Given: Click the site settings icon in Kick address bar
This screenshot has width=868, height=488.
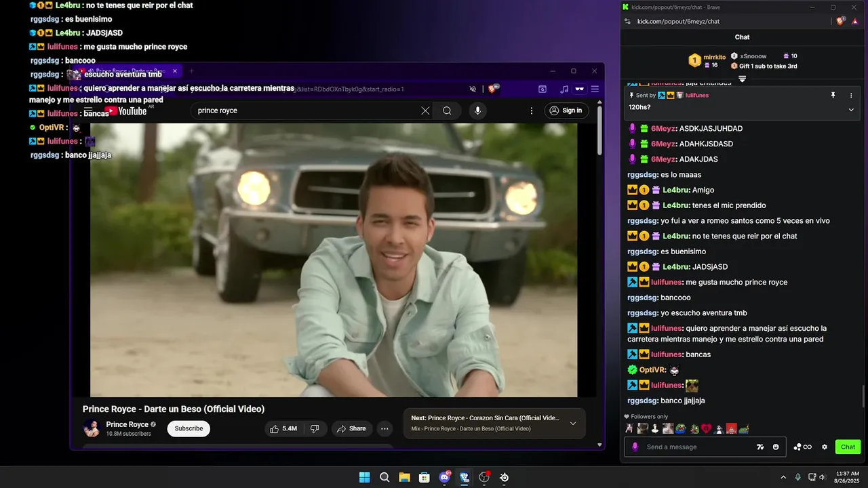Looking at the screenshot, I should pos(628,21).
